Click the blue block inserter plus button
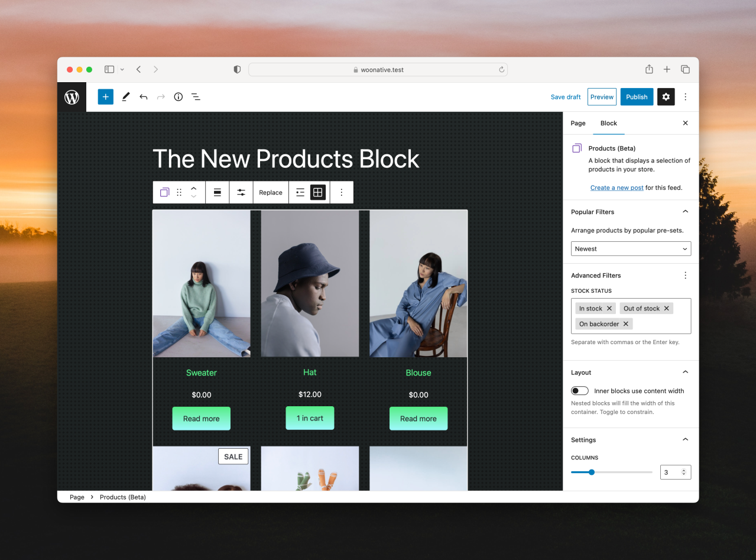This screenshot has height=560, width=756. (x=106, y=97)
